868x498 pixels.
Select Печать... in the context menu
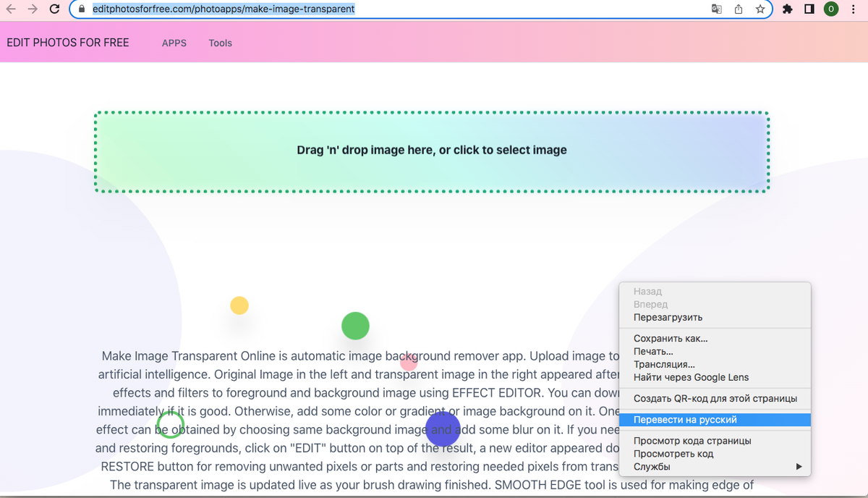715,351
